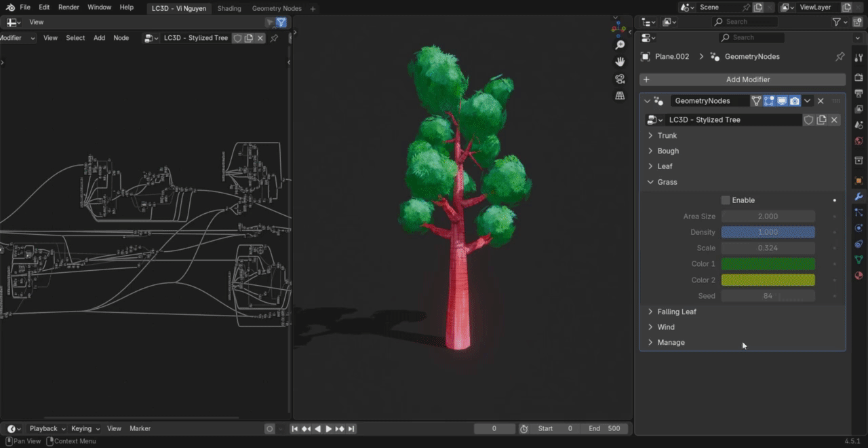The height and width of the screenshot is (448, 868).
Task: Open the viewport zoom tool
Action: 620,45
